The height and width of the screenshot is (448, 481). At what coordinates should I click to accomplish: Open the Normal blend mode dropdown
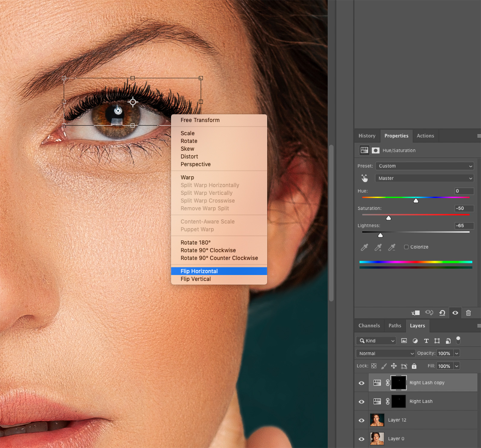click(385, 353)
